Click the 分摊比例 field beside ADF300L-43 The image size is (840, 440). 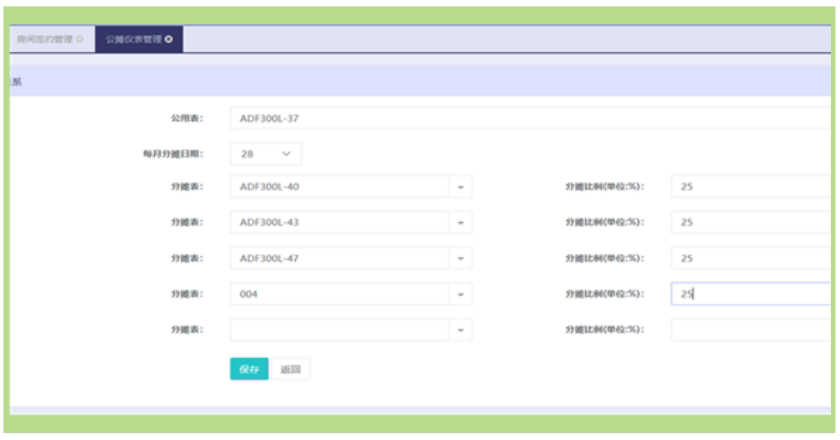coord(751,222)
